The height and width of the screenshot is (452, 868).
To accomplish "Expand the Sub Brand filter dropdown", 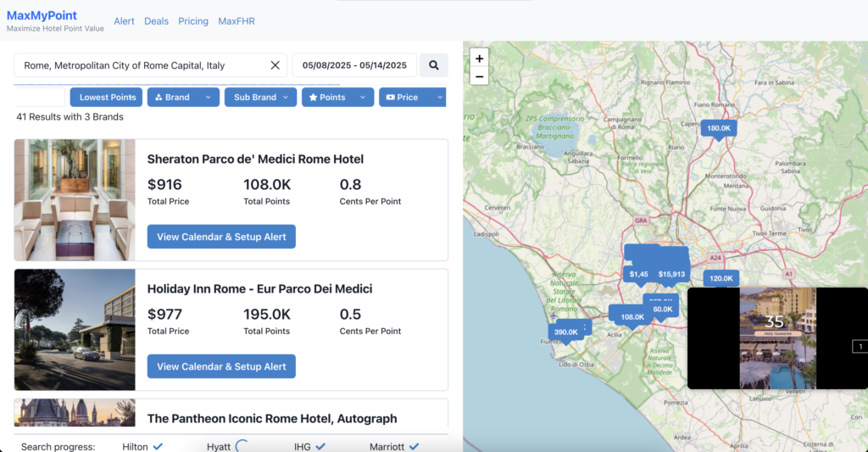I will pyautogui.click(x=261, y=97).
